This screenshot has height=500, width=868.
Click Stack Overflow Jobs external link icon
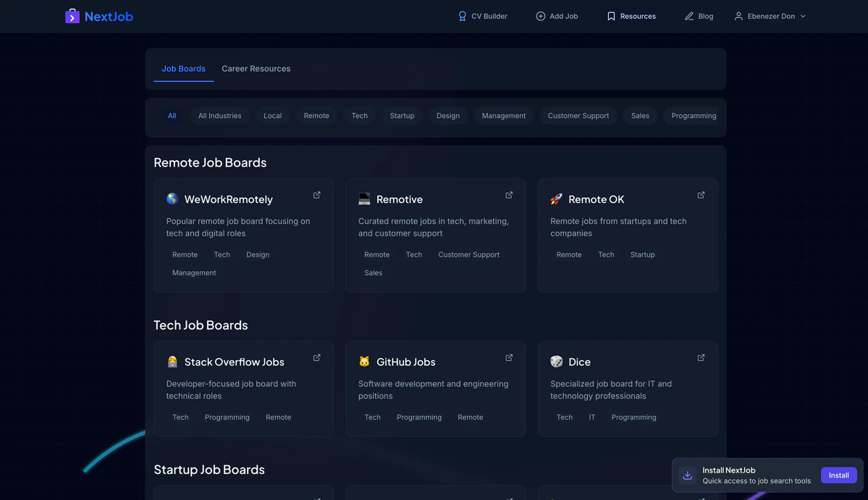(x=316, y=358)
